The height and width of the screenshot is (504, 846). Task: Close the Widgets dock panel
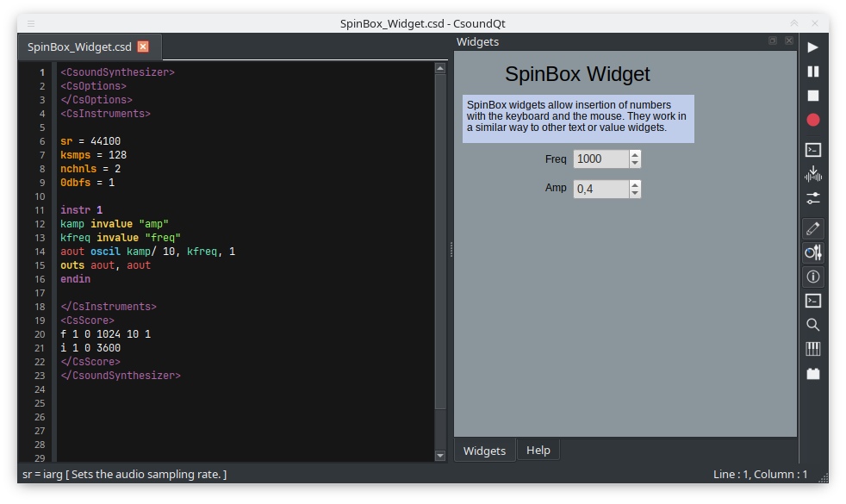pos(789,41)
